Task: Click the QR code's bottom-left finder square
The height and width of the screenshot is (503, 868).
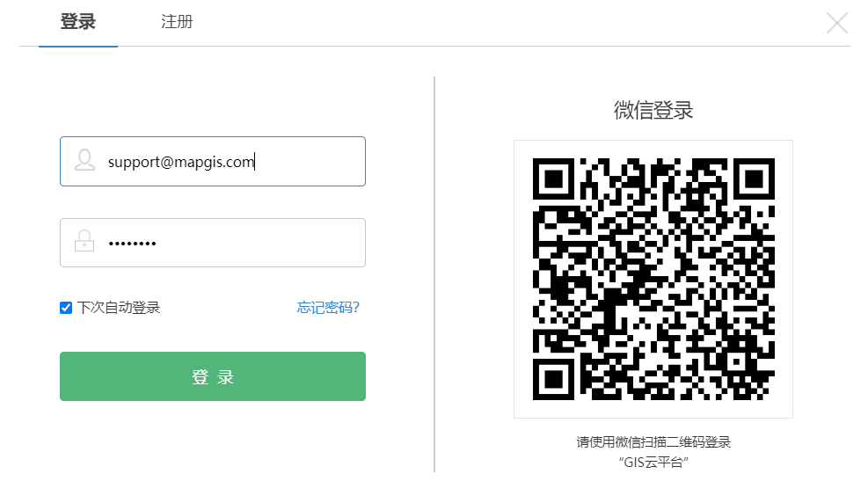Action: point(553,379)
